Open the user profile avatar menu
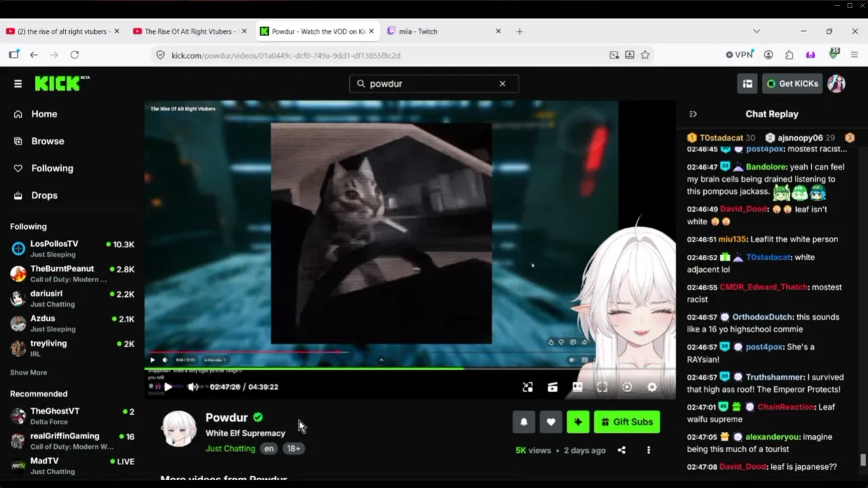This screenshot has height=488, width=868. pos(836,83)
